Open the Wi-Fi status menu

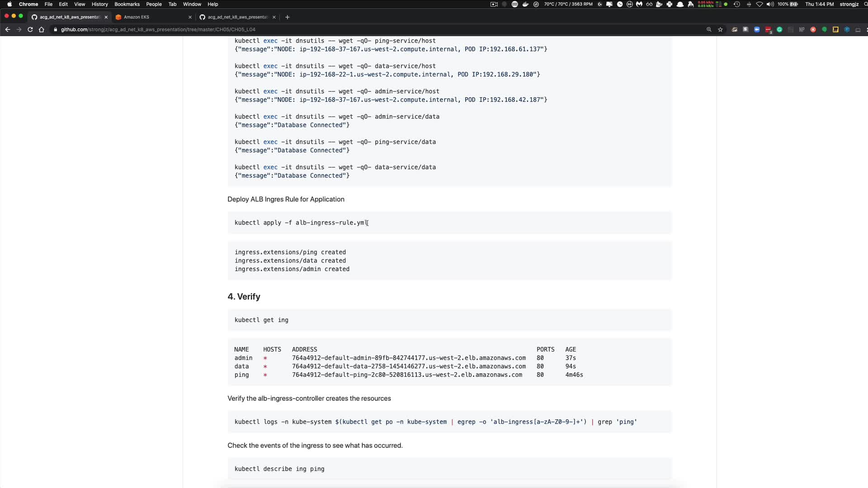(759, 4)
